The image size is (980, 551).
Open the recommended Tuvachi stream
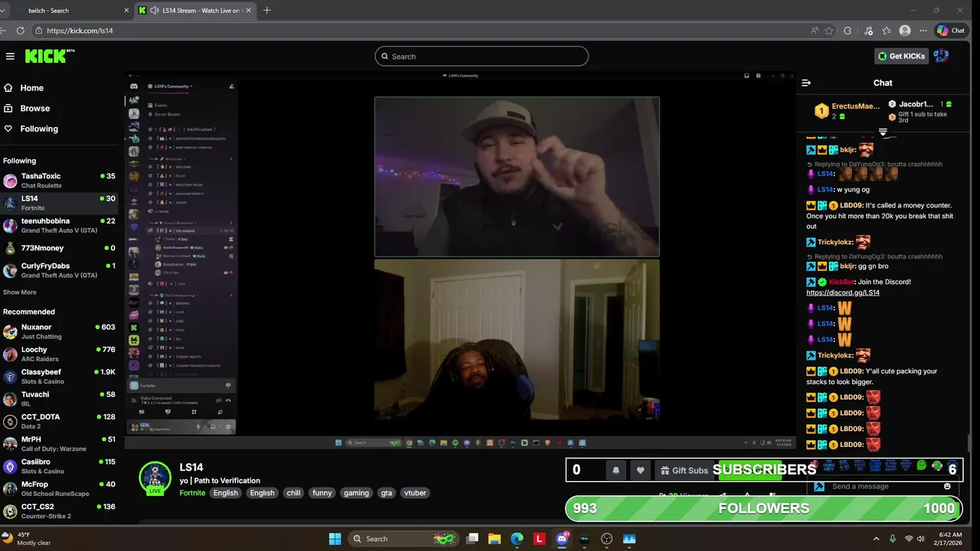pyautogui.click(x=60, y=399)
